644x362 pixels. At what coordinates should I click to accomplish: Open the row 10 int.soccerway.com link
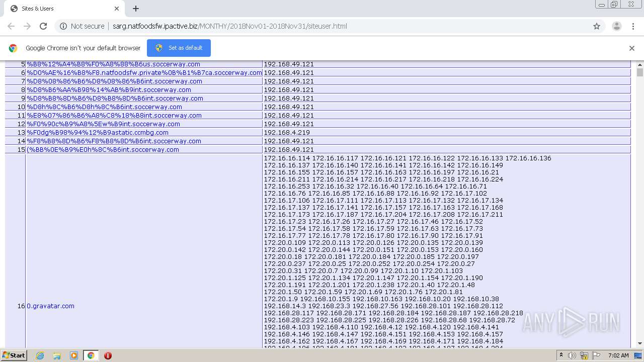[x=104, y=107]
